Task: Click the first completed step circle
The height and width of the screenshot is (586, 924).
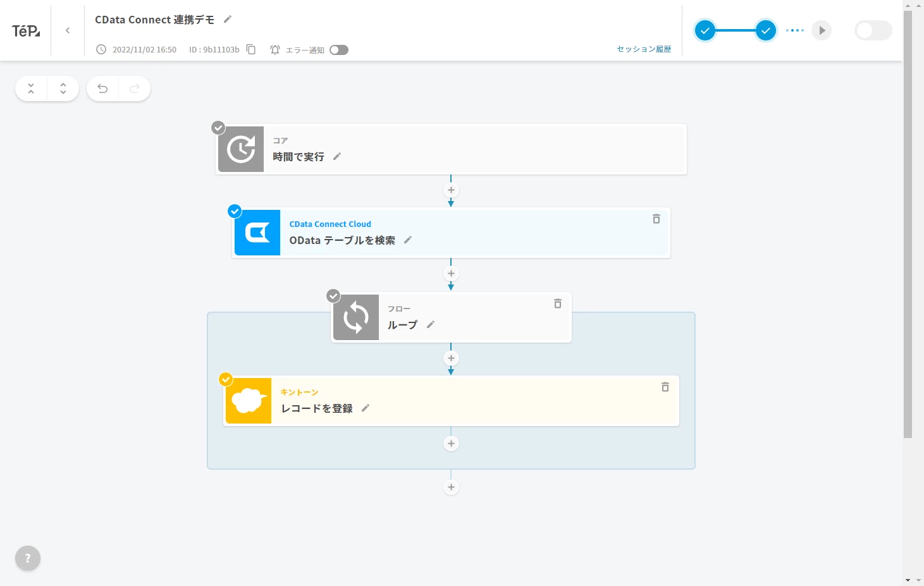Action: 705,30
